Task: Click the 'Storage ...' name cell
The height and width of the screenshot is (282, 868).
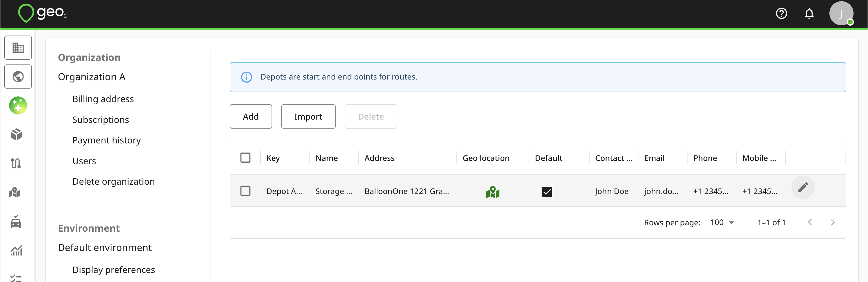Action: [x=334, y=191]
